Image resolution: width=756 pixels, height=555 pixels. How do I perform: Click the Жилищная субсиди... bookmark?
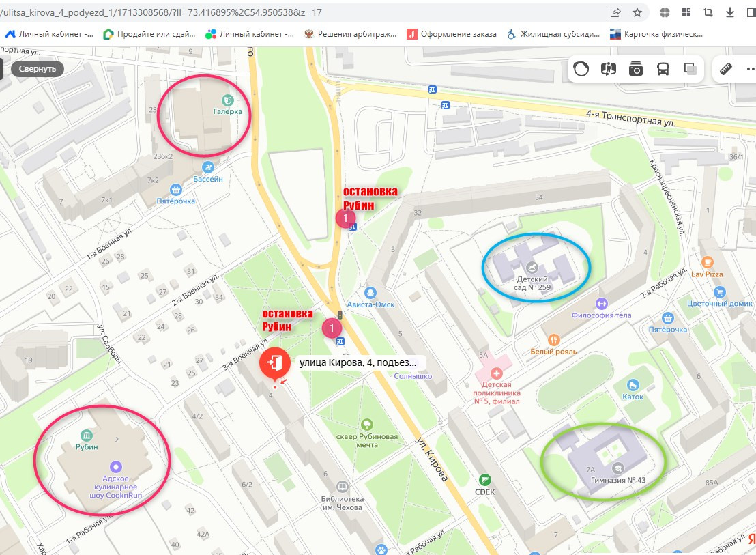click(x=553, y=34)
